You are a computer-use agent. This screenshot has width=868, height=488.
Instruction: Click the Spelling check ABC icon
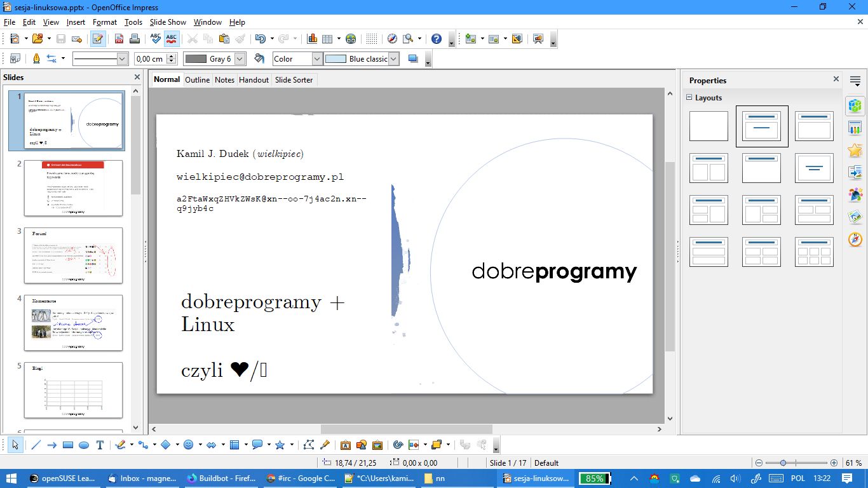155,39
